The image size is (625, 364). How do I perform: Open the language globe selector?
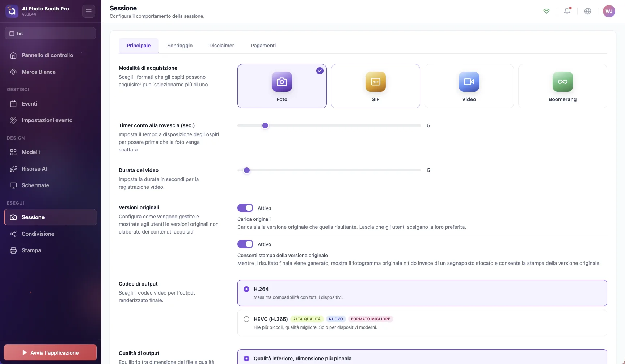pos(588,11)
